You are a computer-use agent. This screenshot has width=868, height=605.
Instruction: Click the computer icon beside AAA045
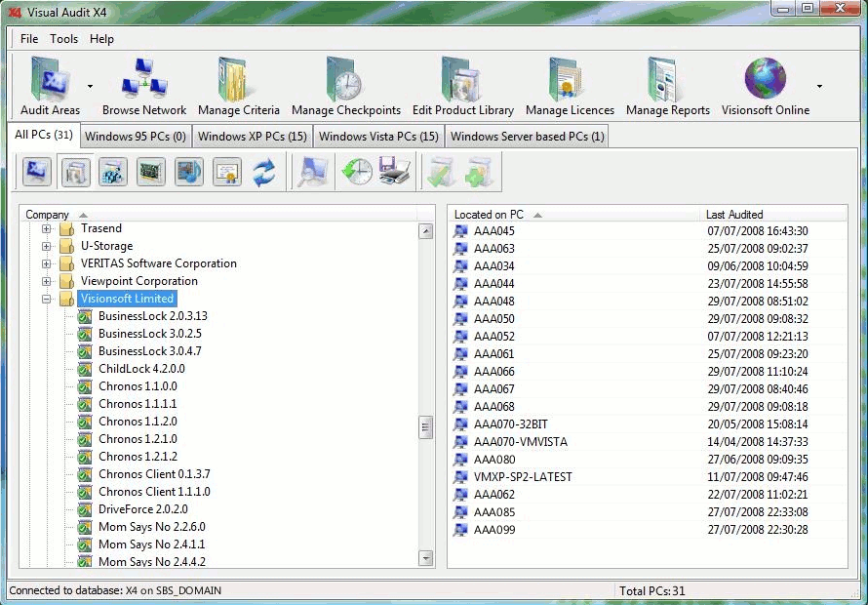[x=460, y=231]
